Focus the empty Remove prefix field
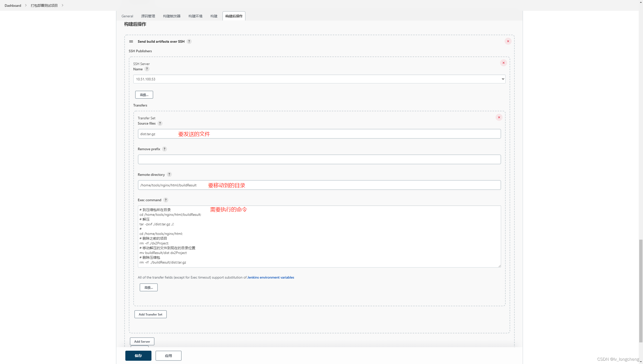 point(319,159)
